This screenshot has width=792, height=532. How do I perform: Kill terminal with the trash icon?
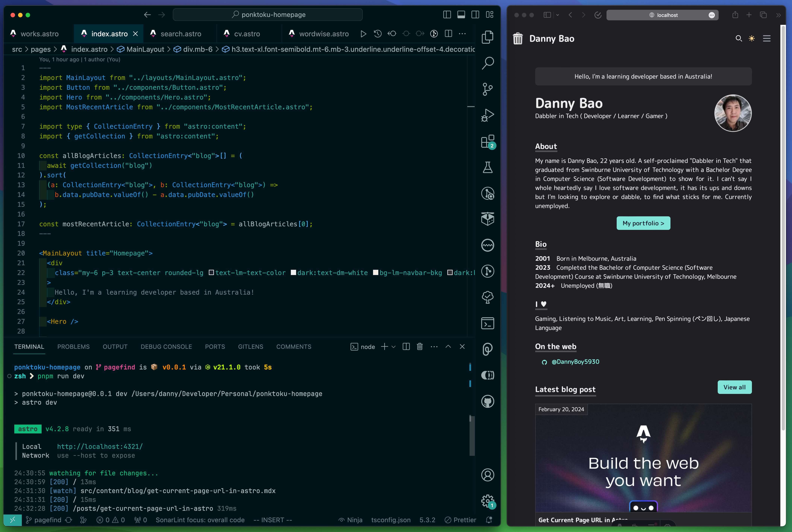420,346
